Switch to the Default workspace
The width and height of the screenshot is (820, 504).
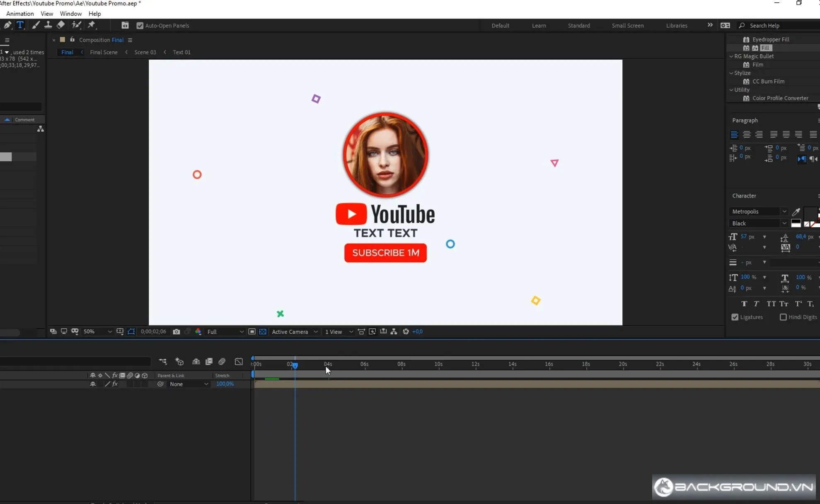[x=501, y=26]
